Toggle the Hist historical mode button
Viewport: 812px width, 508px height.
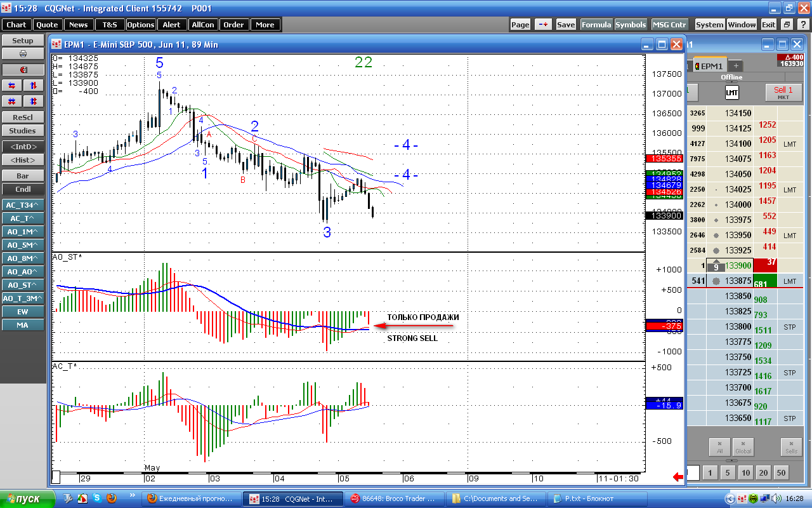point(23,160)
